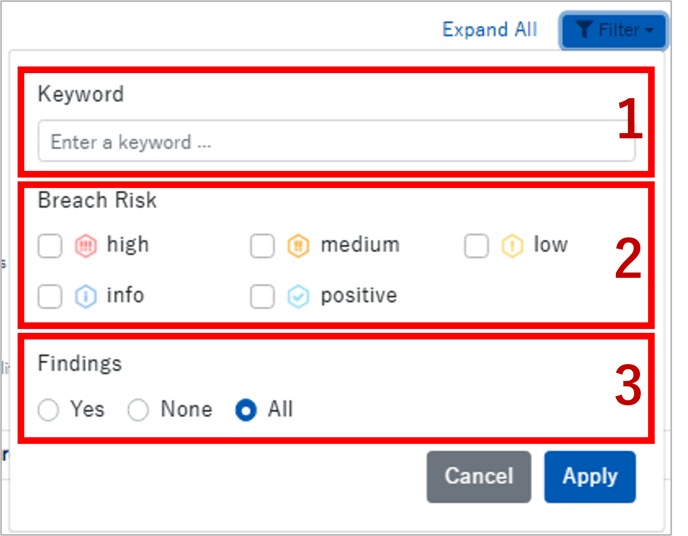This screenshot has width=688, height=536.
Task: Toggle the info breach risk checkbox
Action: 50,297
